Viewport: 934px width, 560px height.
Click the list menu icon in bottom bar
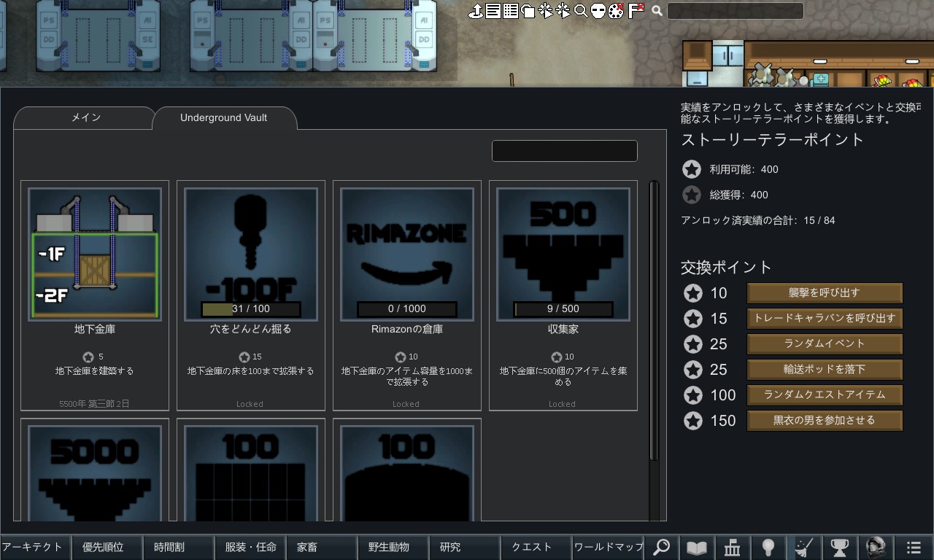pyautogui.click(x=914, y=548)
